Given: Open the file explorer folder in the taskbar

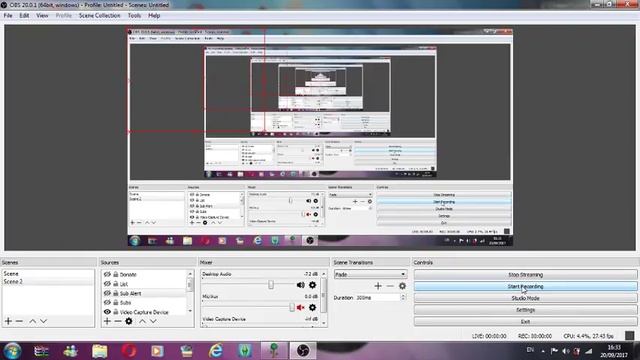Looking at the screenshot, I should [x=100, y=351].
